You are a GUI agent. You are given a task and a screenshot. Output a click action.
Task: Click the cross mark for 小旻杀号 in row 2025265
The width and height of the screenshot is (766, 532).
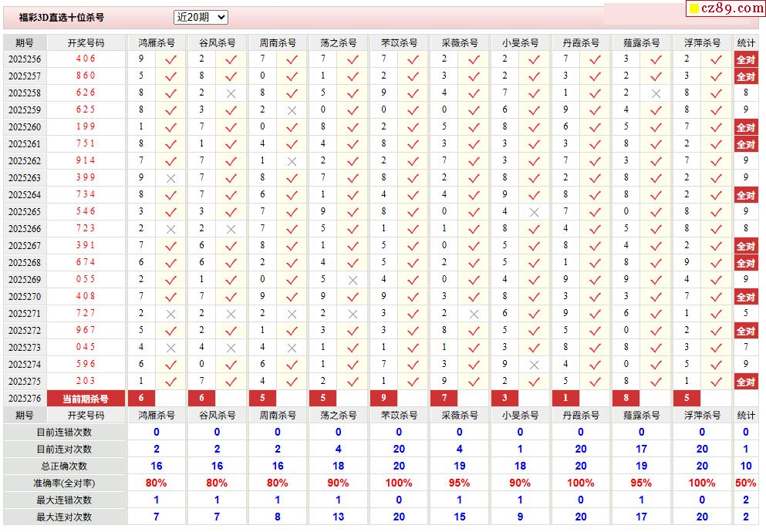pyautogui.click(x=534, y=212)
